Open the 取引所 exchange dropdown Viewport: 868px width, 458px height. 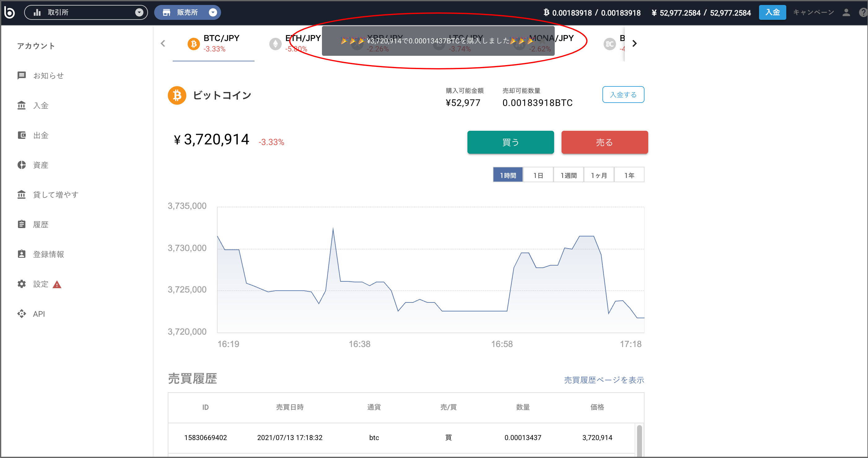point(86,12)
